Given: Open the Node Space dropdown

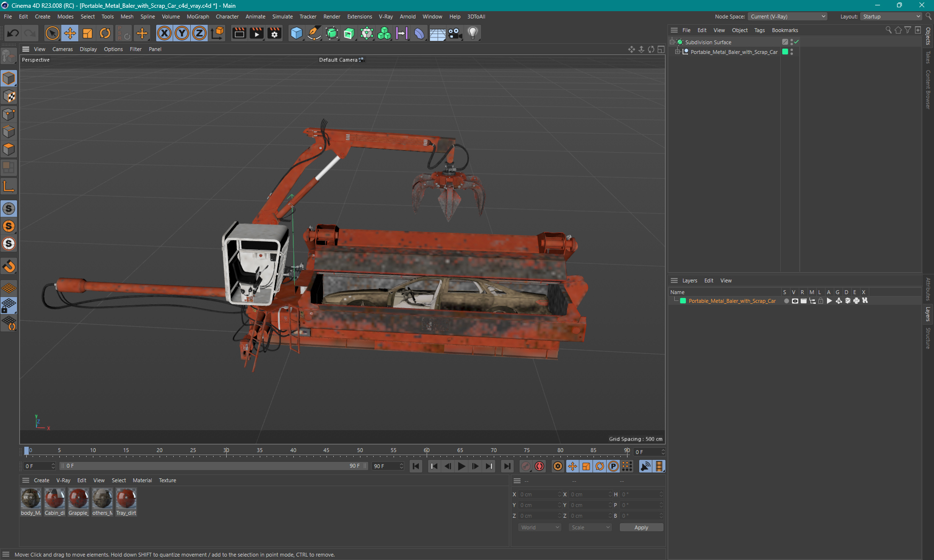Looking at the screenshot, I should click(788, 17).
